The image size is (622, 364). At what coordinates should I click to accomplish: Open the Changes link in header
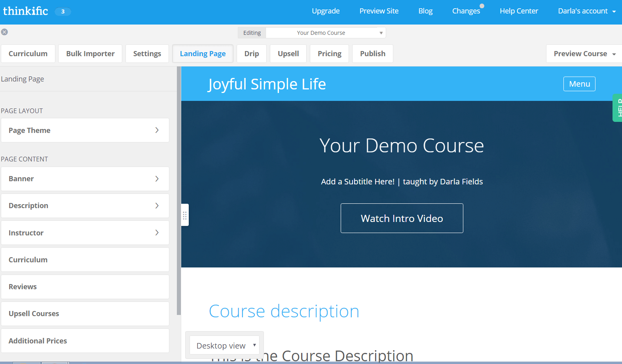coord(466,11)
